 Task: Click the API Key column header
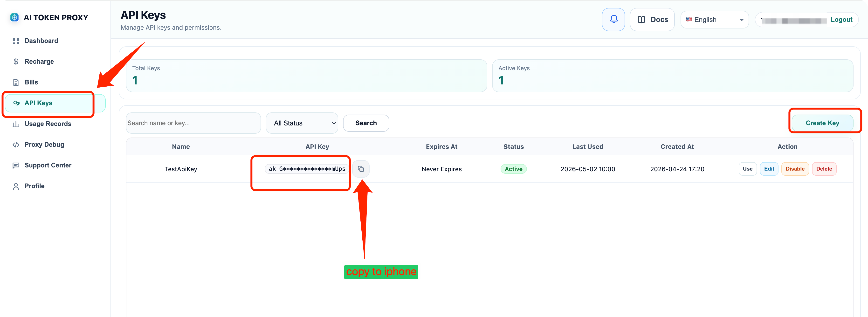pyautogui.click(x=317, y=147)
